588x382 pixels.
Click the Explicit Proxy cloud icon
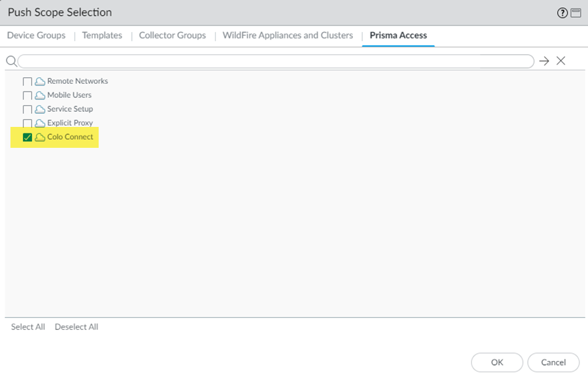pos(40,123)
